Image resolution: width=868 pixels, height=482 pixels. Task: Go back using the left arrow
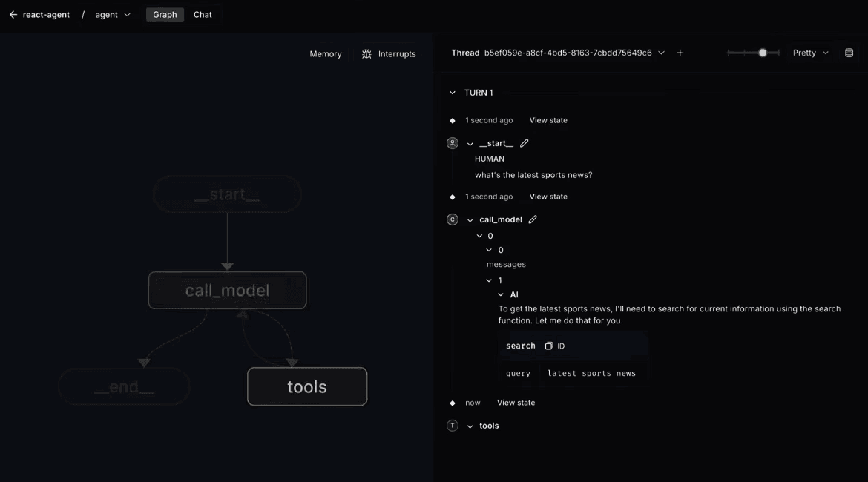[13, 15]
